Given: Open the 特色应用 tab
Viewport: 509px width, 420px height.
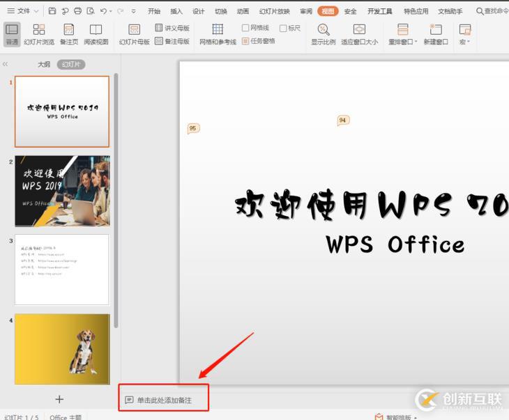Looking at the screenshot, I should coord(416,11).
